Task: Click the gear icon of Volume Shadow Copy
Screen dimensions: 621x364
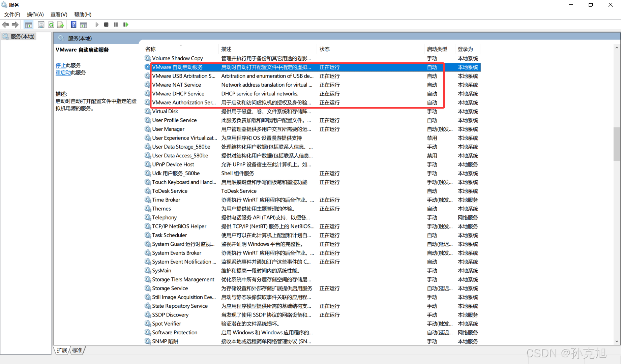Action: 148,58
